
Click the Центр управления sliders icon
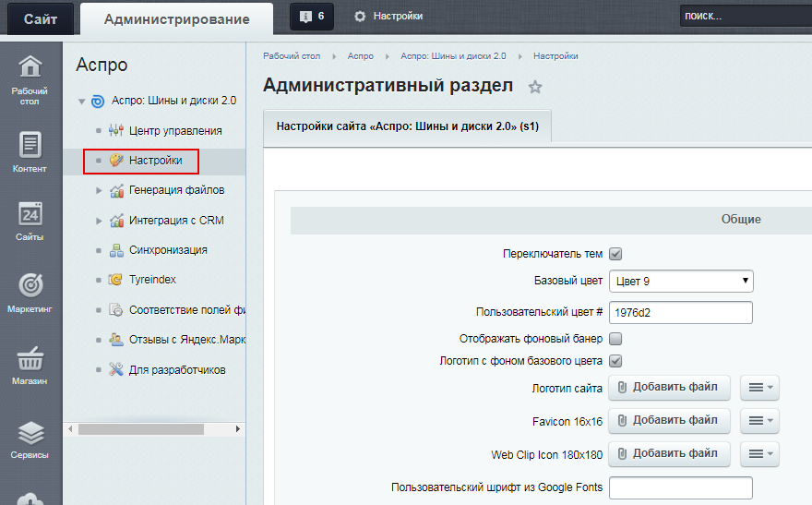coord(116,130)
